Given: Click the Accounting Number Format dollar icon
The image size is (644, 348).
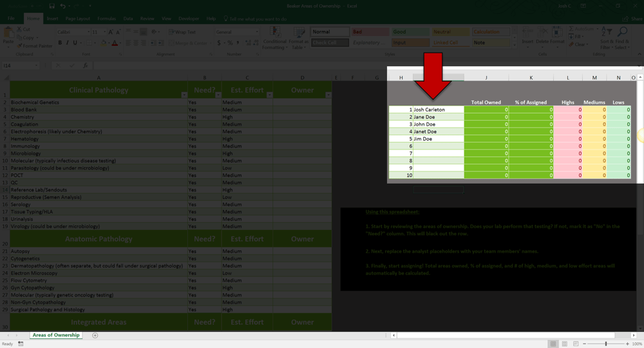Looking at the screenshot, I should 219,43.
